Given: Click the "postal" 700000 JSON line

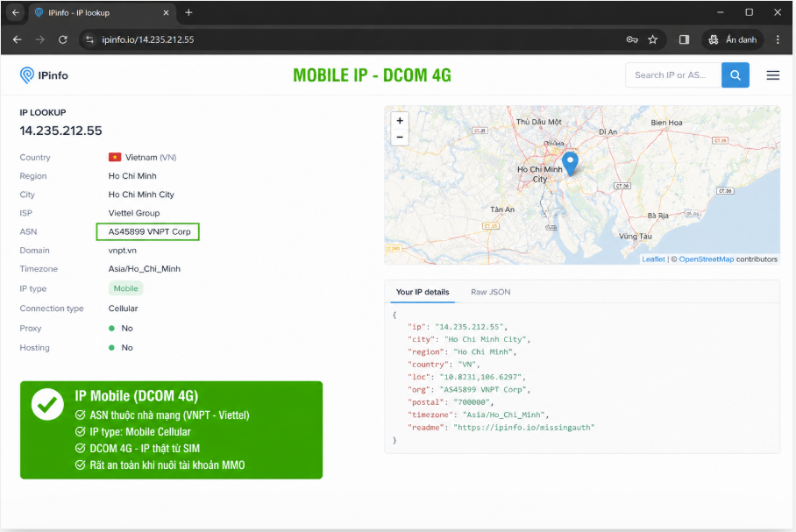Looking at the screenshot, I should pyautogui.click(x=451, y=402).
